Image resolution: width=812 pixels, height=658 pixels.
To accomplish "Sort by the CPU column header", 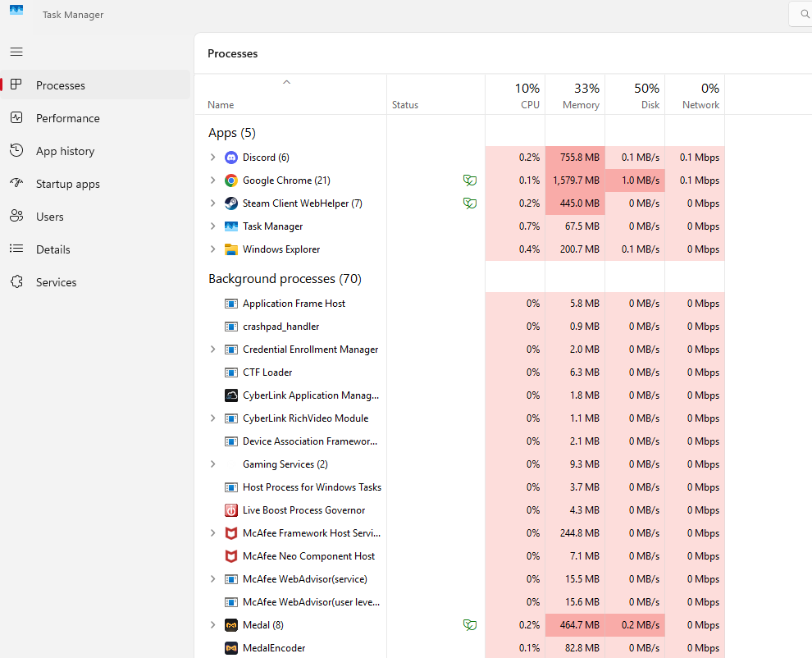I will (515, 94).
